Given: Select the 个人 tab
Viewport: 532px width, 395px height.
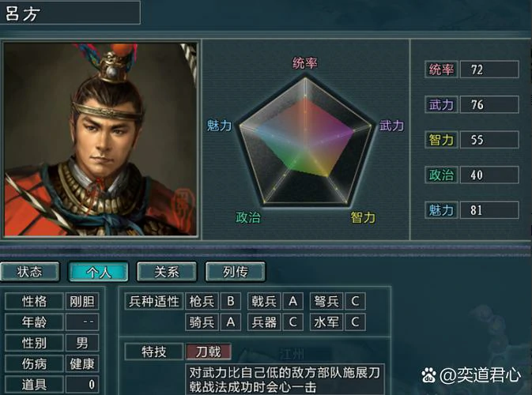Looking at the screenshot, I should coord(98,272).
